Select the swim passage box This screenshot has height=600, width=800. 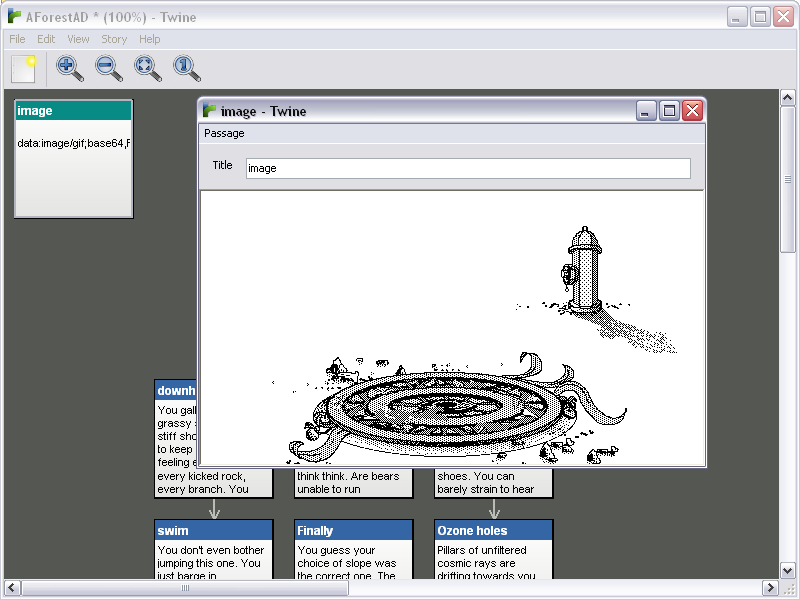pos(213,548)
